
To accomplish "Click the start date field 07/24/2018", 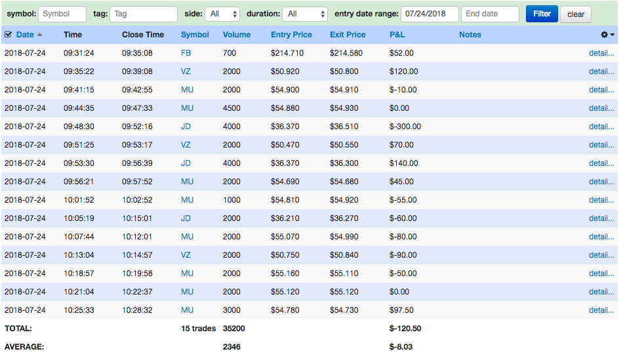I will [x=430, y=14].
